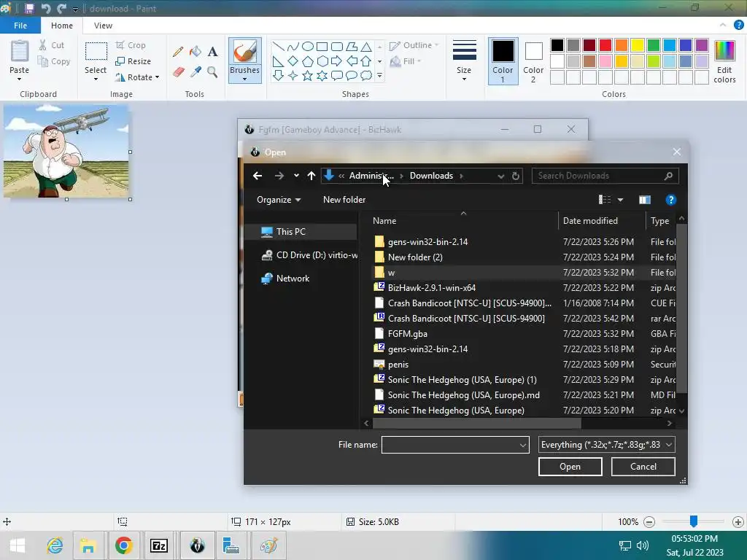
Task: Select the Magnifier tool
Action: pyautogui.click(x=212, y=72)
